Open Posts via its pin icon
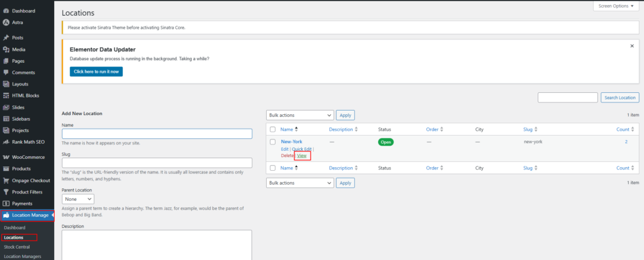The height and width of the screenshot is (260, 644). [6, 38]
